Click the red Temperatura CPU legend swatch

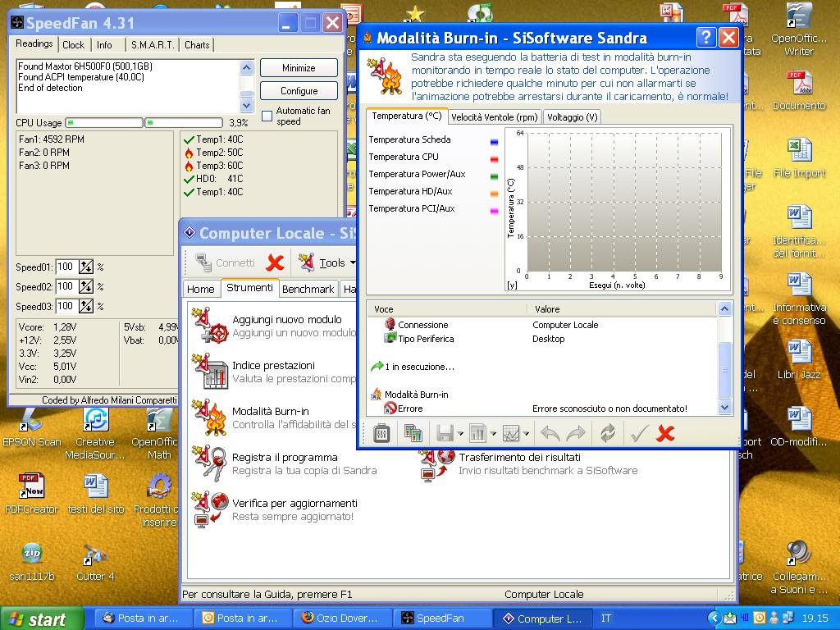[x=494, y=159]
